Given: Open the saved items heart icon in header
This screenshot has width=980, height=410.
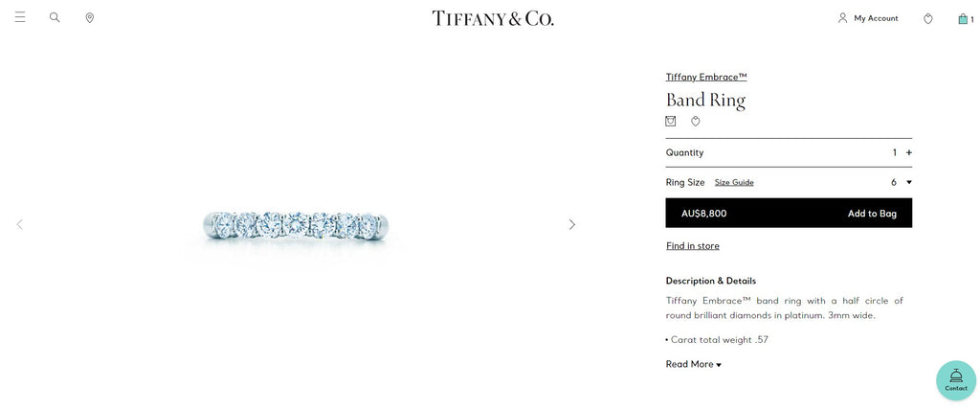Looking at the screenshot, I should 928,19.
